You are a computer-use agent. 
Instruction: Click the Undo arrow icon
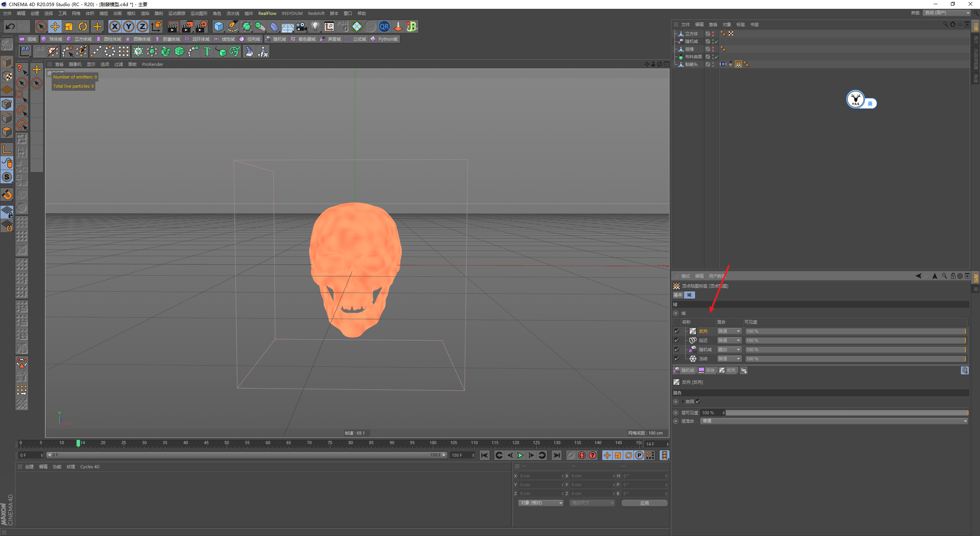[x=10, y=26]
